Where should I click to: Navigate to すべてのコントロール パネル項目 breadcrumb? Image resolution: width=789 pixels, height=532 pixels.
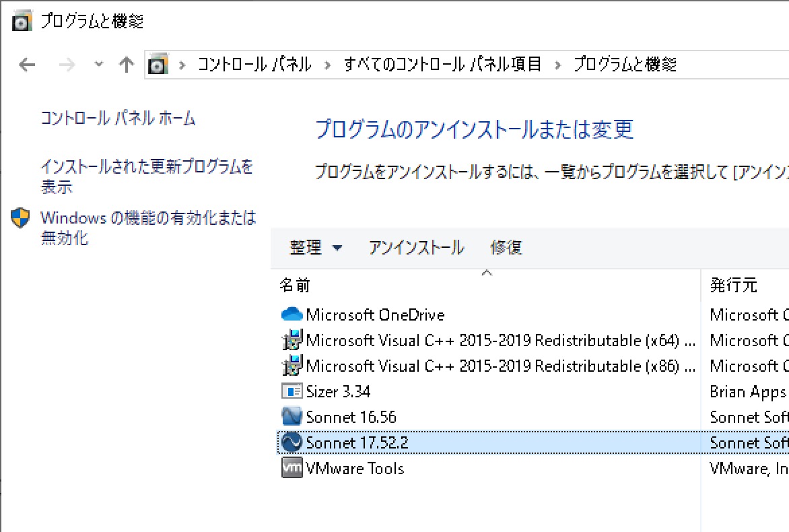coord(443,65)
